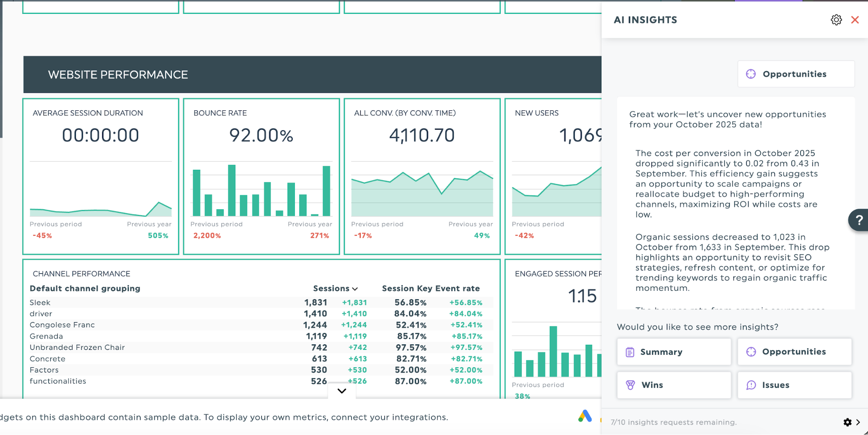868x435 pixels.
Task: Close the AI Insights panel
Action: (855, 20)
